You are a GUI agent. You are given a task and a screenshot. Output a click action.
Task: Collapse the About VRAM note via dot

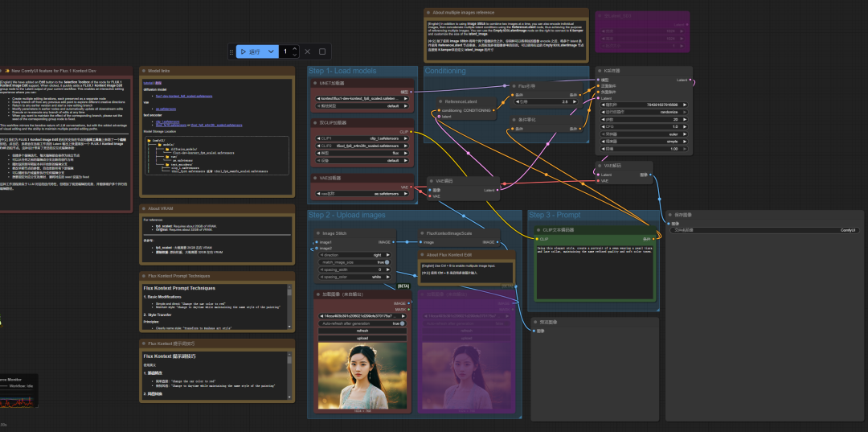pos(143,208)
